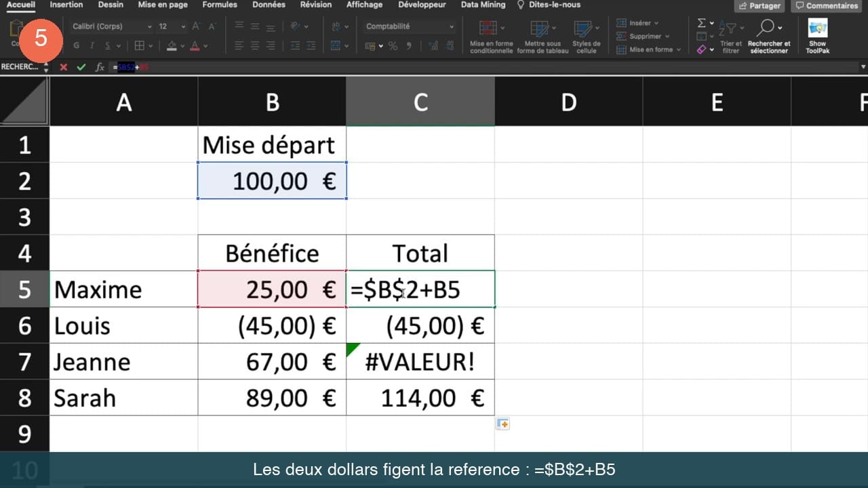
Task: Expand the underline style arrow
Action: pyautogui.click(x=119, y=46)
